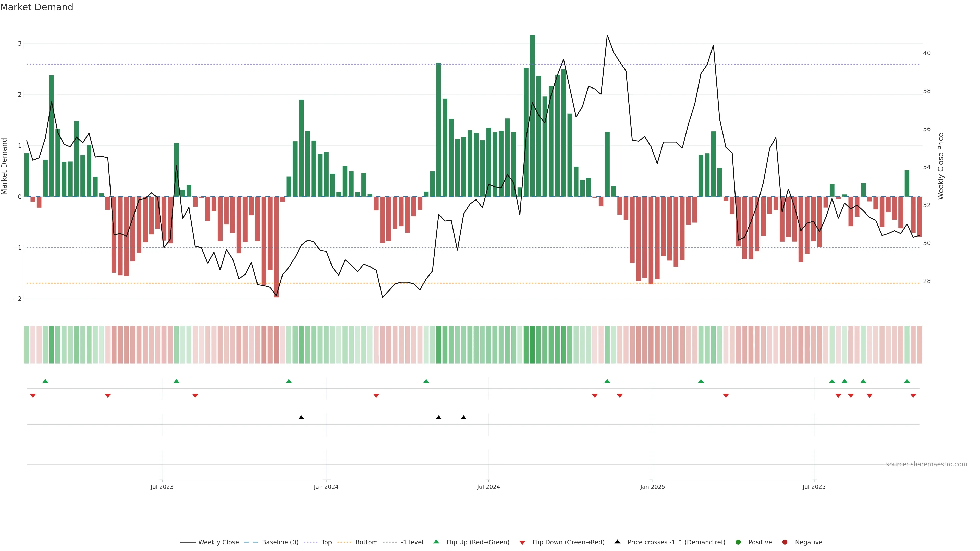Viewport: 980px width, 551px height.
Task: Click the green Flip Up legend triangle
Action: click(x=436, y=542)
